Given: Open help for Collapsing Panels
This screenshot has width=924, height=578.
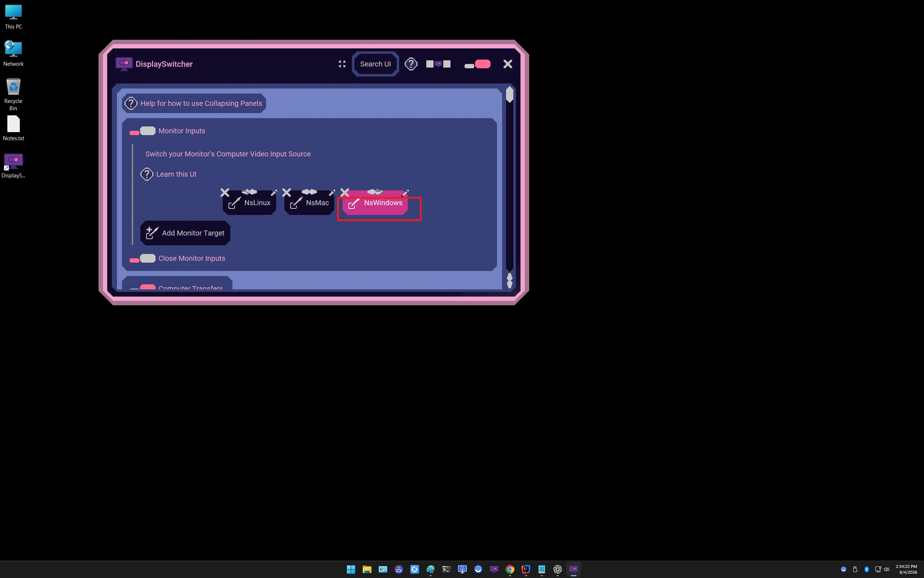Looking at the screenshot, I should (x=194, y=103).
